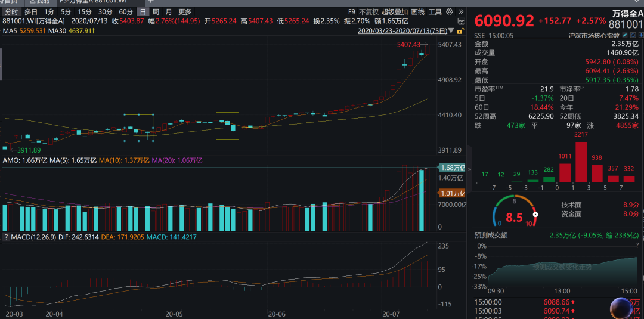Click the 超级叠加 overlay button

coord(395,11)
